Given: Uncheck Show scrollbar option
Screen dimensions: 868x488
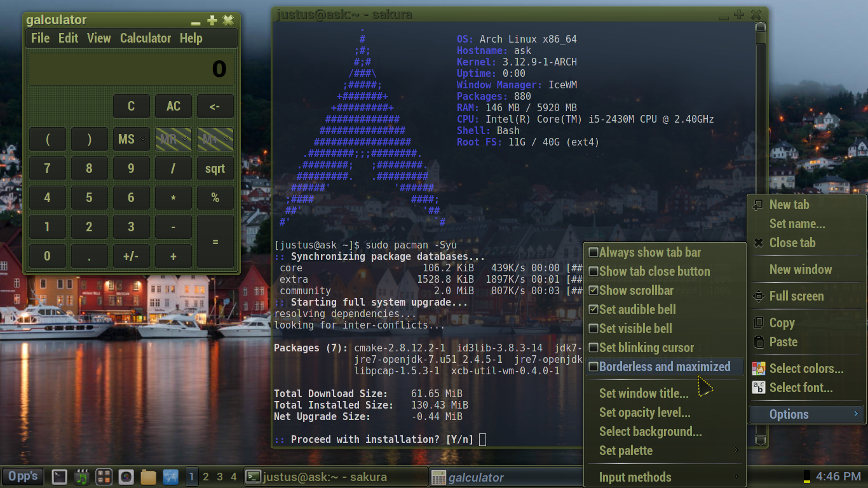Looking at the screenshot, I should click(593, 290).
